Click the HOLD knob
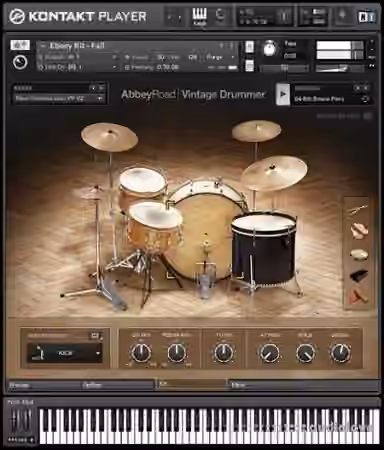Viewport: 384px width, 450px height. coord(305,353)
